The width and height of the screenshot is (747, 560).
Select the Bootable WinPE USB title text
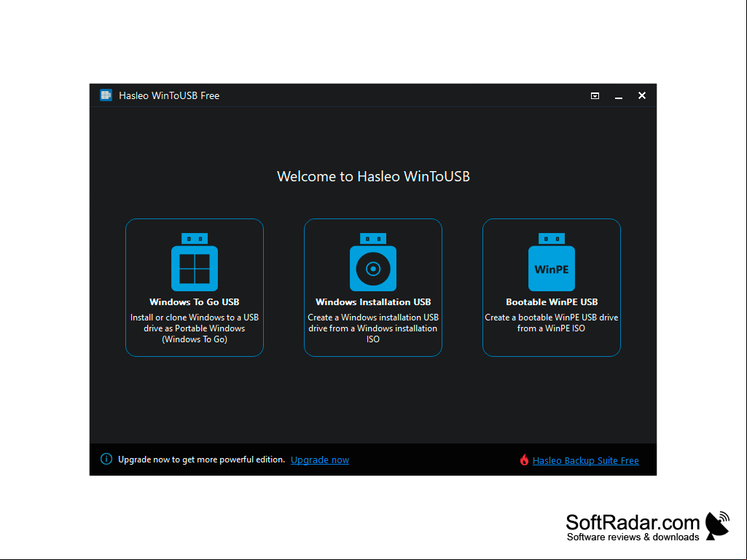pyautogui.click(x=552, y=302)
